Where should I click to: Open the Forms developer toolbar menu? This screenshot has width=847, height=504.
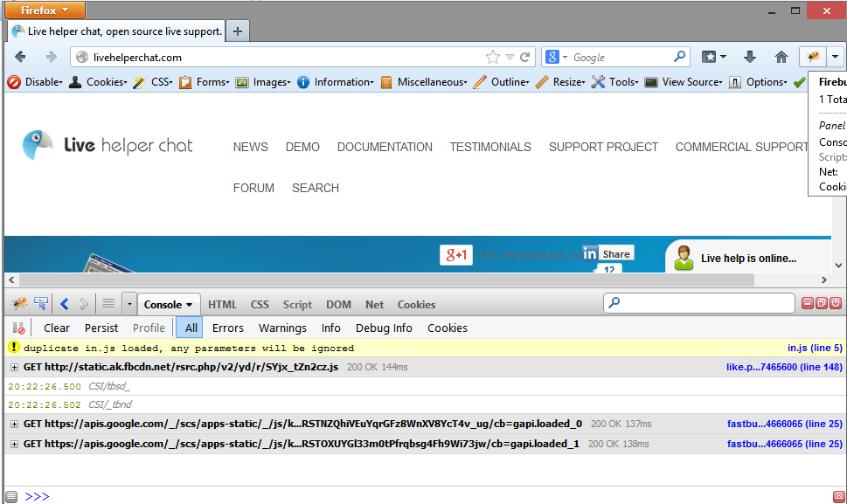pyautogui.click(x=205, y=82)
